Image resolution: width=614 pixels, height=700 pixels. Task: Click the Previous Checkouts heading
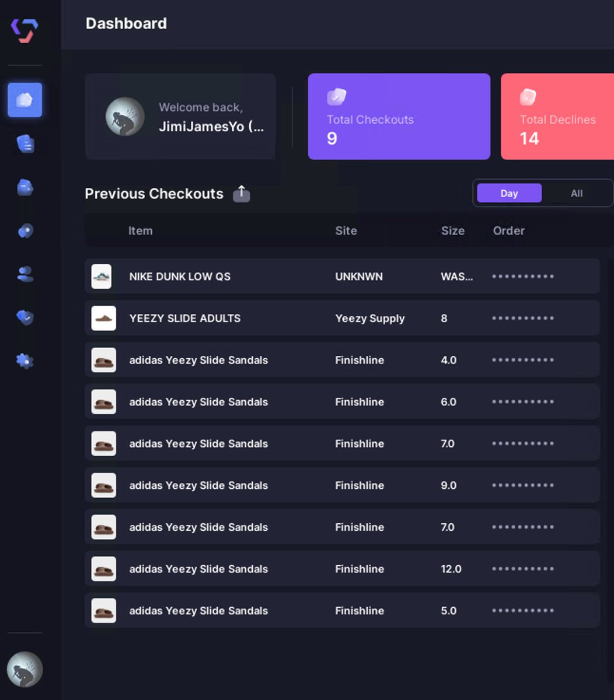pyautogui.click(x=154, y=194)
